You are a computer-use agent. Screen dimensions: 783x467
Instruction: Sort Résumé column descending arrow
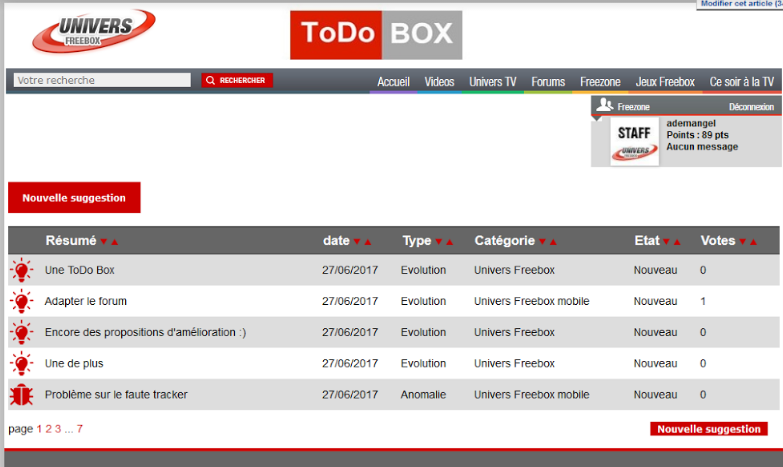click(x=104, y=242)
